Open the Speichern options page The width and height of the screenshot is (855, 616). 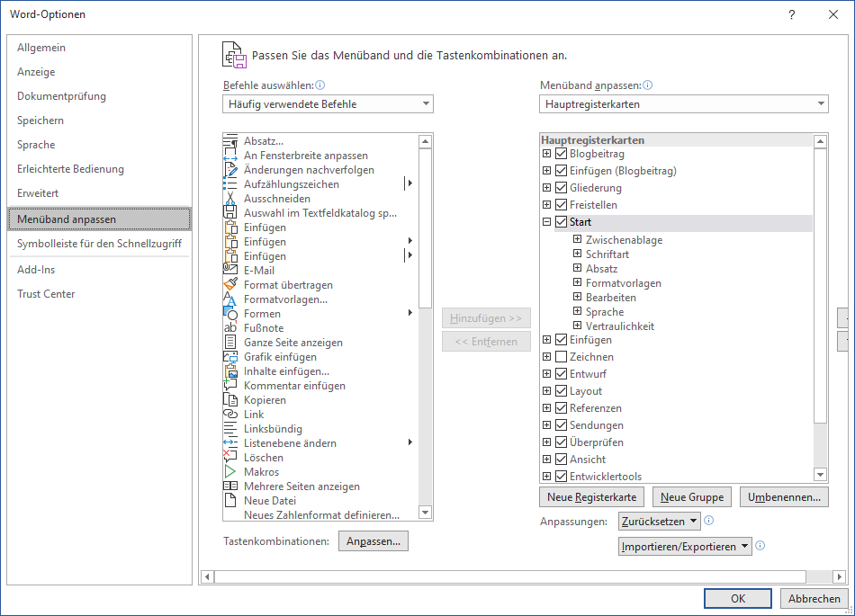pyautogui.click(x=99, y=121)
